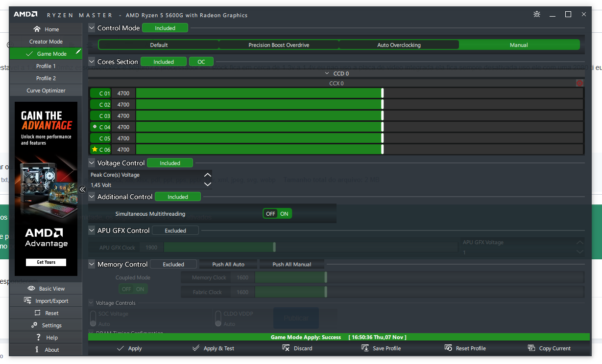
Task: Click the pencil edit icon beside Game Mode
Action: pyautogui.click(x=78, y=52)
